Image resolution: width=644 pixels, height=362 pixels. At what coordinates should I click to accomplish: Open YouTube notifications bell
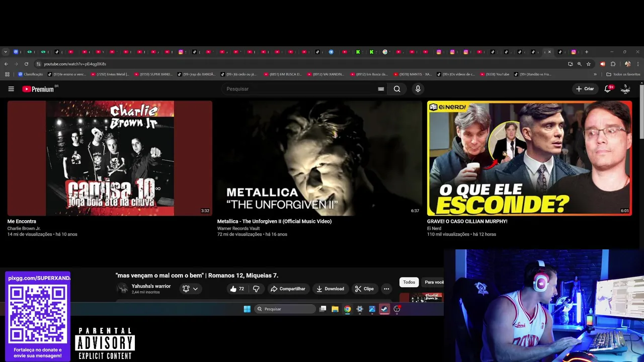coord(608,89)
